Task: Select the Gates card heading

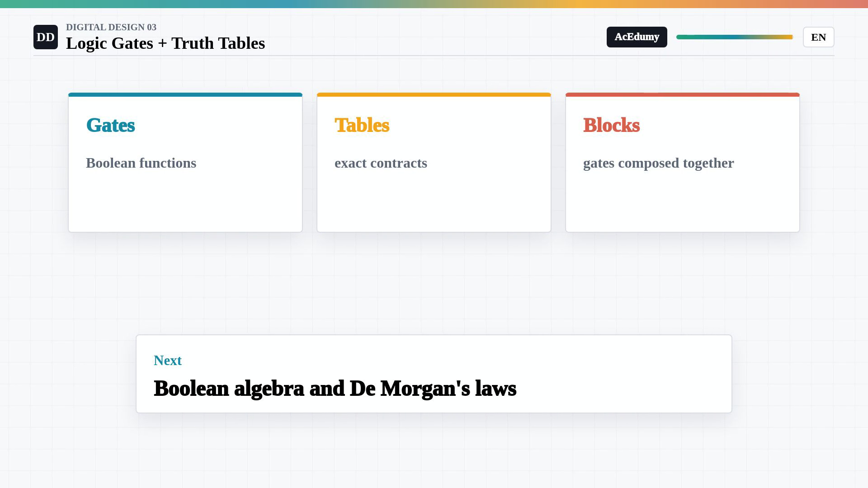Action: [x=110, y=125]
